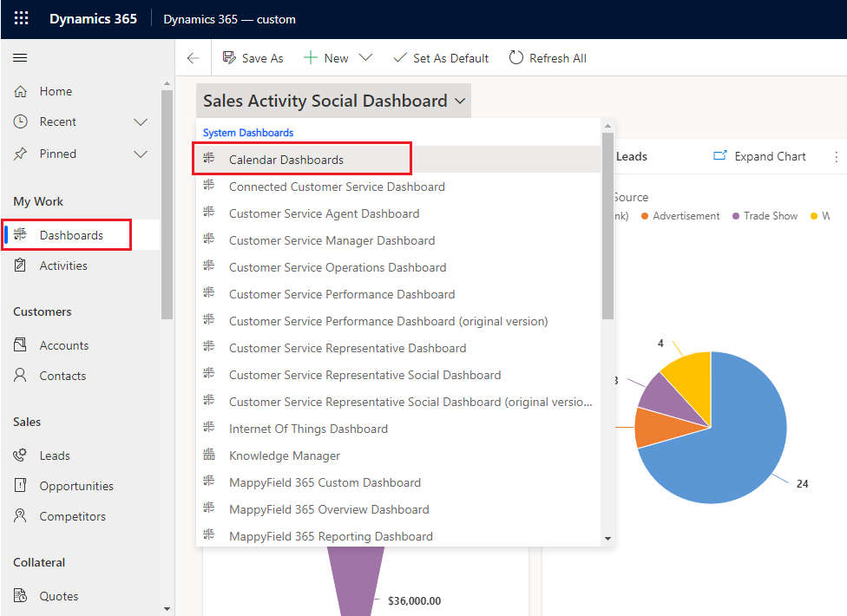Choose Customer Service Representative Dashboard
This screenshot has width=847, height=616.
click(x=398, y=348)
